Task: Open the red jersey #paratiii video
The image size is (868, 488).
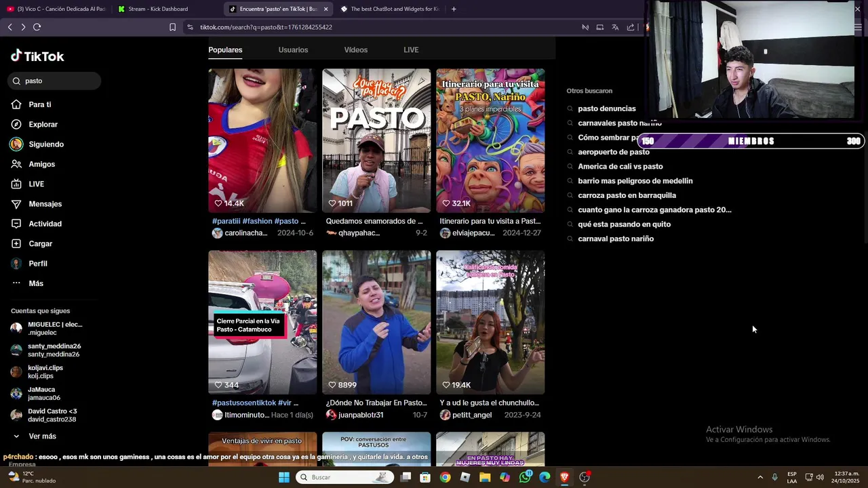Action: point(262,140)
